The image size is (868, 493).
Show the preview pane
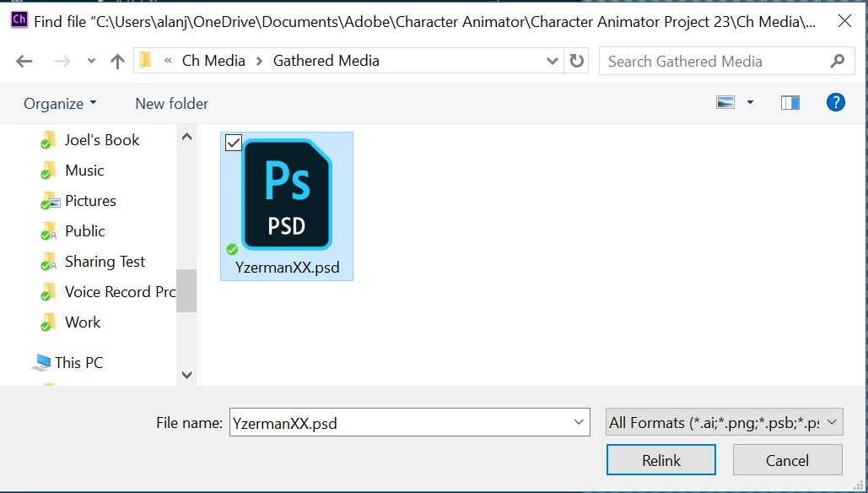point(790,102)
